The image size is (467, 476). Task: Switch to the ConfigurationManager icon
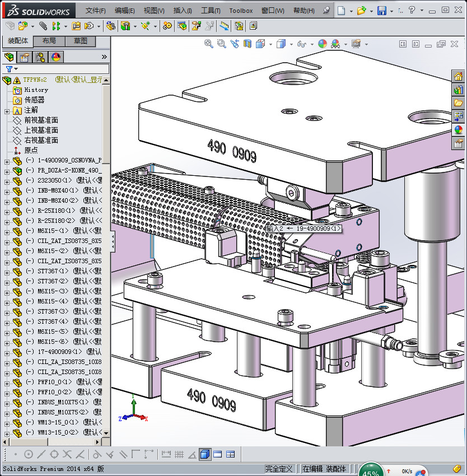click(40, 57)
